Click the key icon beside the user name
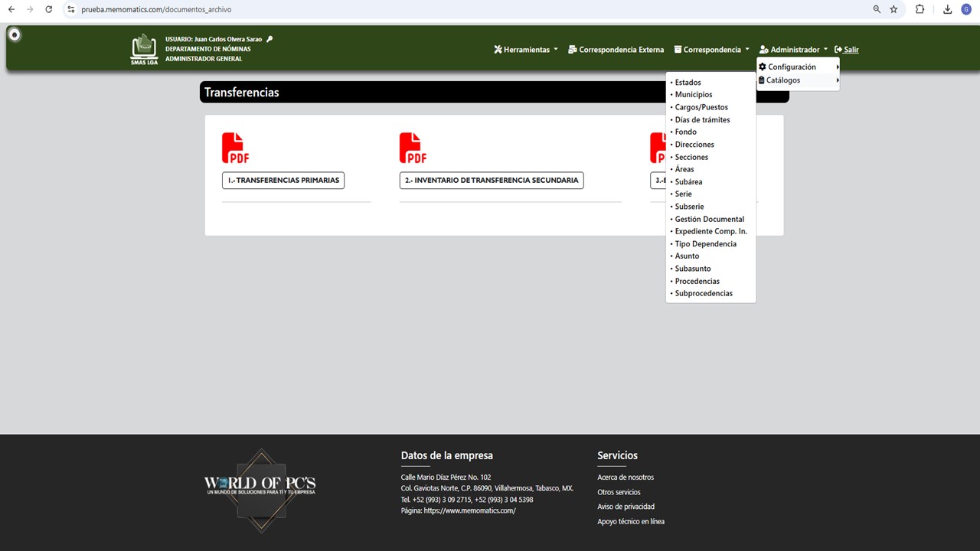 pyautogui.click(x=269, y=39)
